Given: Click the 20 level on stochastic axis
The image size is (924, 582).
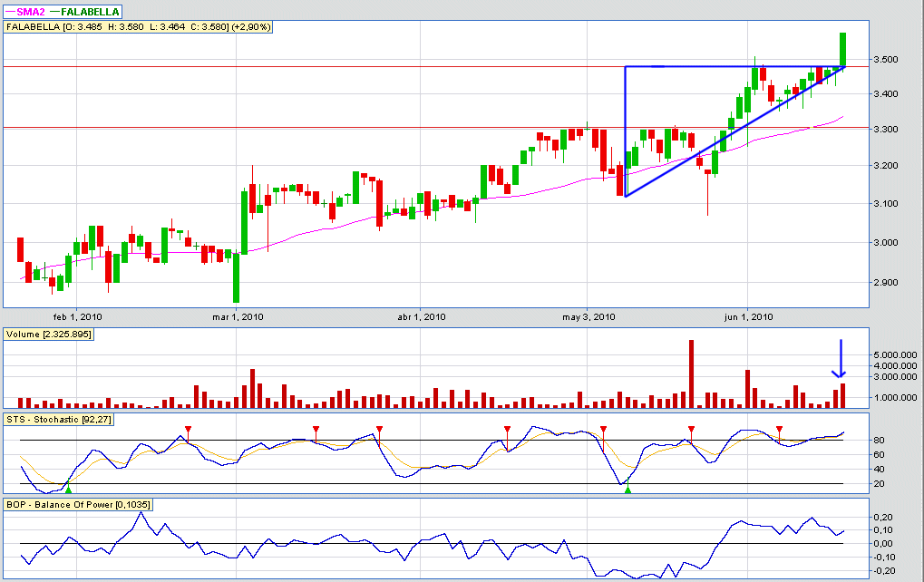Looking at the screenshot, I should pos(879,484).
